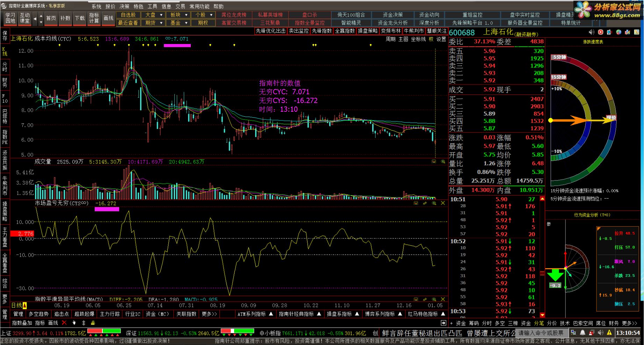This screenshot has height=345, width=644.
Task: Open the 工具 menu
Action: (152, 6)
